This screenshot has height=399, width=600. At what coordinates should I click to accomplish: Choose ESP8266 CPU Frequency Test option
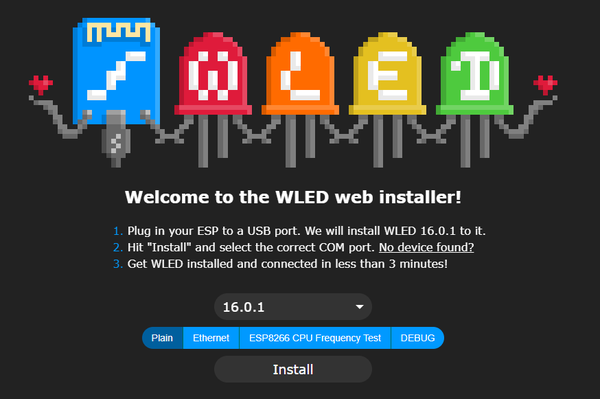point(315,338)
